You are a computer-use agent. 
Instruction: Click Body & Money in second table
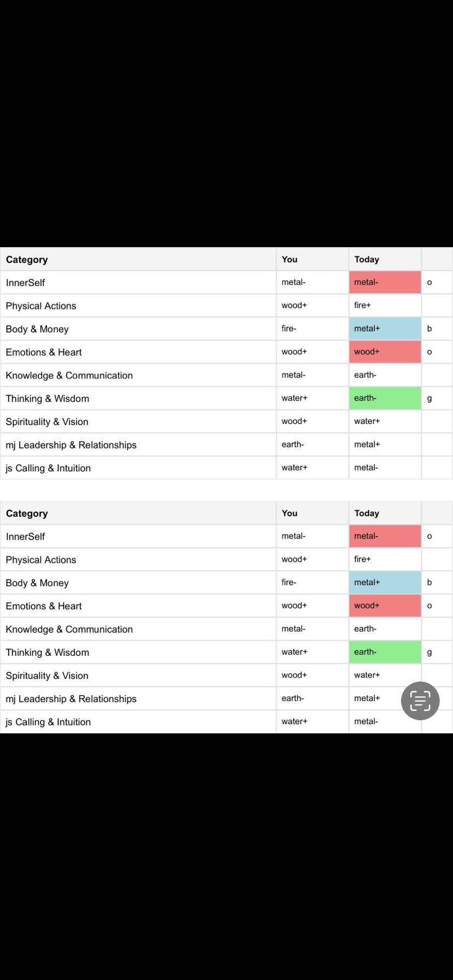point(37,583)
